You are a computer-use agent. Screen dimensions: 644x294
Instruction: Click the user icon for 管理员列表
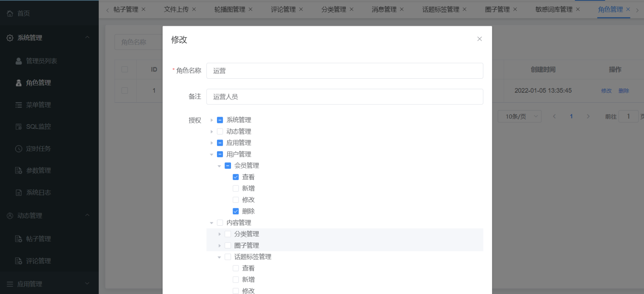19,61
